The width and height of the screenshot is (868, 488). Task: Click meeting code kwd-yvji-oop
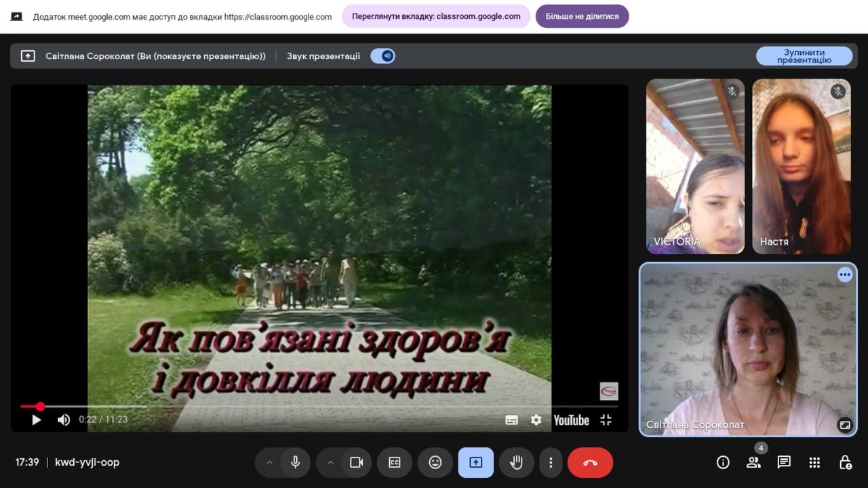[87, 462]
